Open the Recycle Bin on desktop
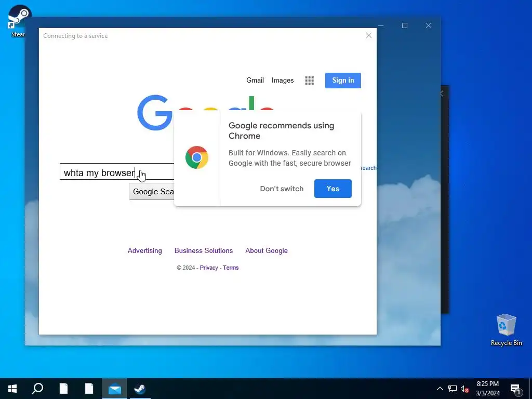The height and width of the screenshot is (399, 532). 506,330
